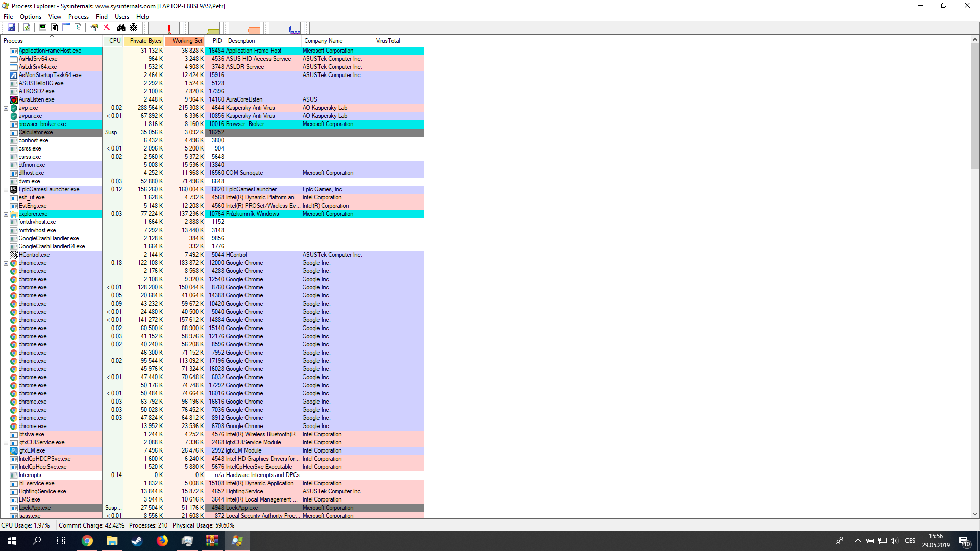Click the DLL/Handle view toolbar icon
Image resolution: width=980 pixels, height=551 pixels.
78,28
